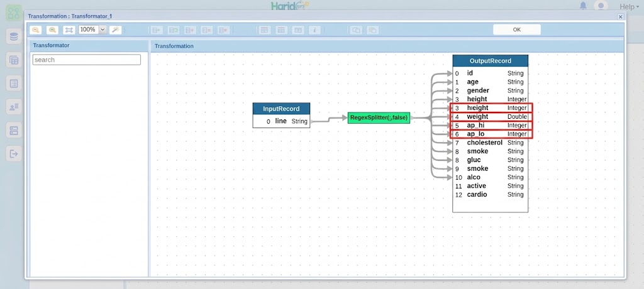Click the add field (plus) toolbar icon
Viewport: 644px width, 289px height.
(189, 30)
